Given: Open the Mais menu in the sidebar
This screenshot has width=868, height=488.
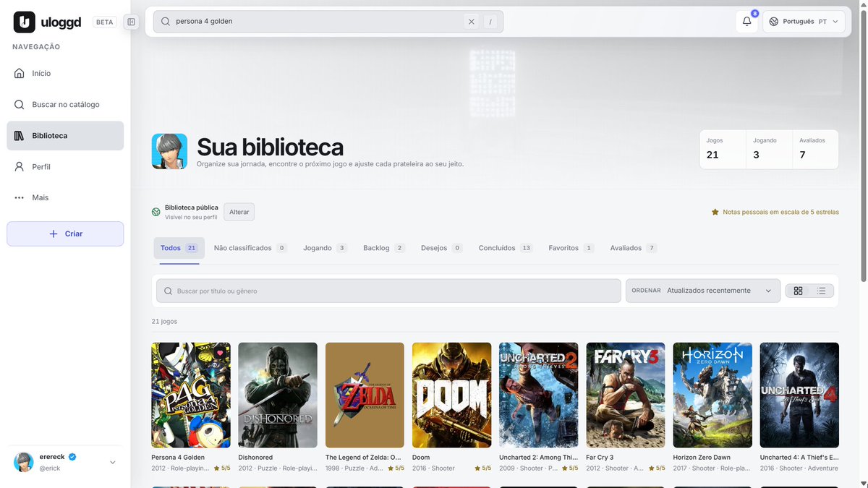Looking at the screenshot, I should click(65, 197).
